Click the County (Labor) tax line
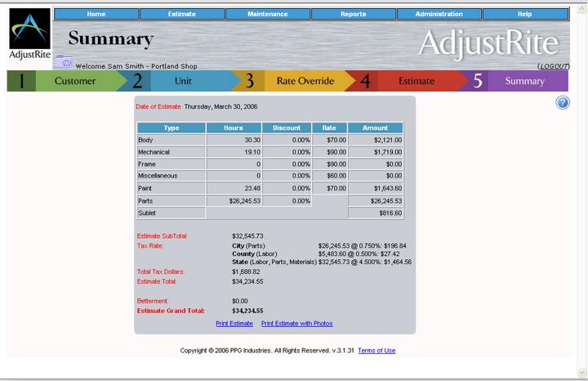The width and height of the screenshot is (588, 381). coord(316,254)
